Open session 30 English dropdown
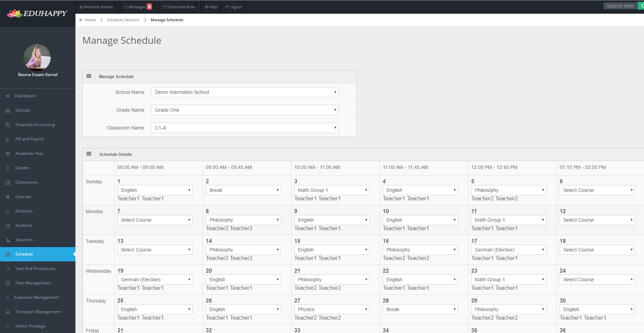This screenshot has height=333, width=644. pos(597,309)
